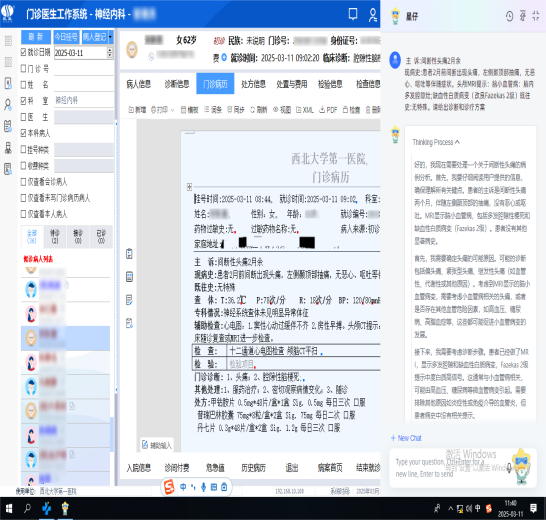Screen dimensions: 546x520
Task: Click the clipboard sidebar icon
Action: (x=8, y=126)
